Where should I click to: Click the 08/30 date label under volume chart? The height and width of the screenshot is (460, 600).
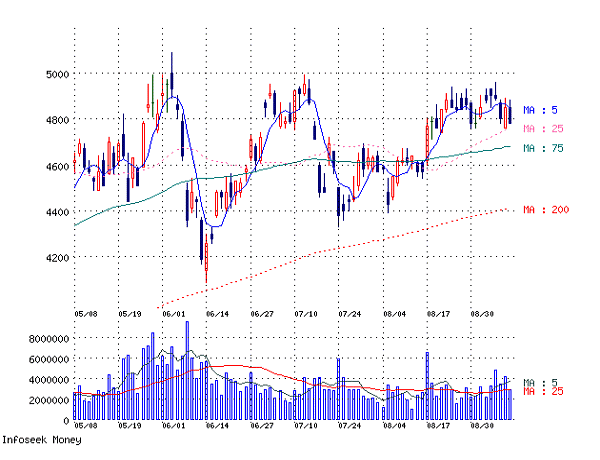coord(482,426)
